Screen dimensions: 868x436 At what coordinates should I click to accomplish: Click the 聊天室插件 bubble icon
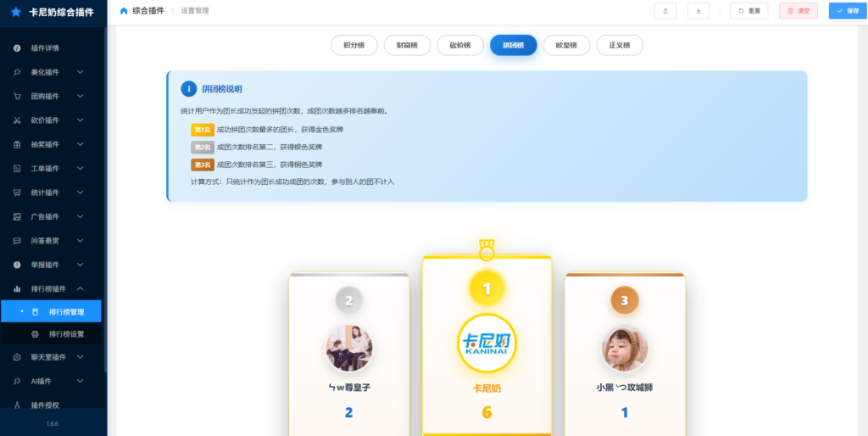tap(17, 357)
